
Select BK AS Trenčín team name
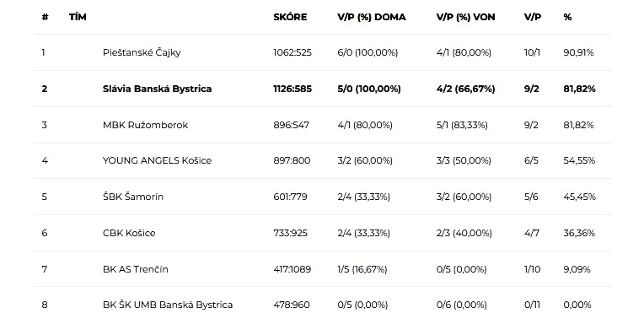(x=136, y=269)
